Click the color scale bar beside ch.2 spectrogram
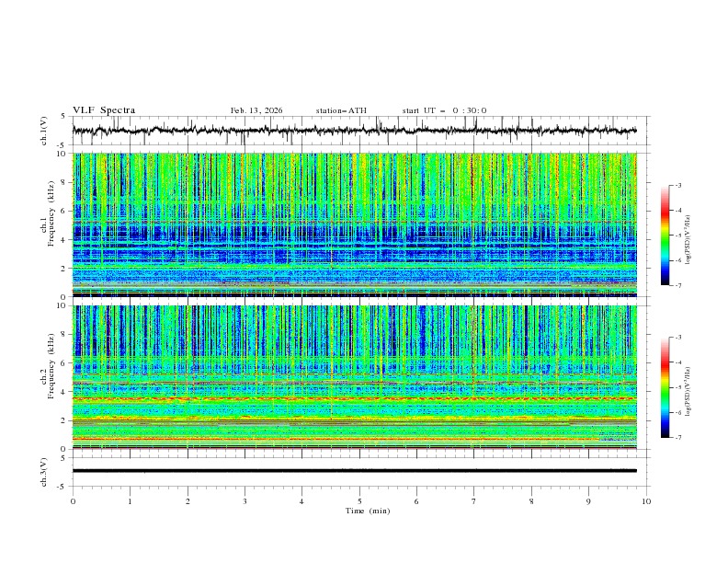Image resolution: width=728 pixels, height=563 pixels. [x=665, y=387]
